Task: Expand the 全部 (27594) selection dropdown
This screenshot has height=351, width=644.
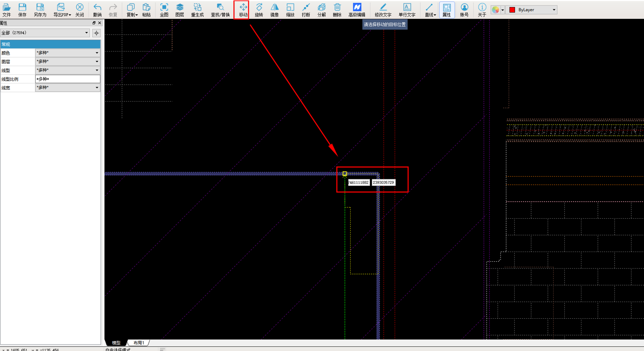Action: [45, 33]
